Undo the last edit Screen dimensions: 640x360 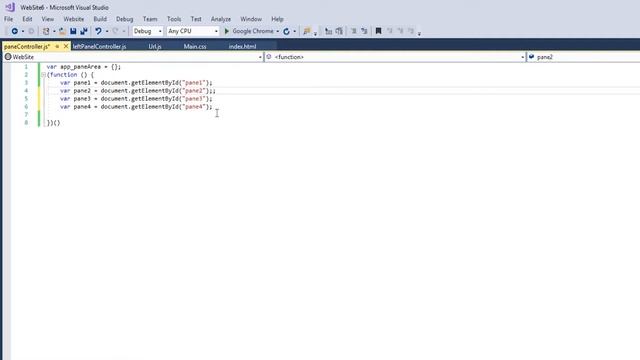coord(98,31)
